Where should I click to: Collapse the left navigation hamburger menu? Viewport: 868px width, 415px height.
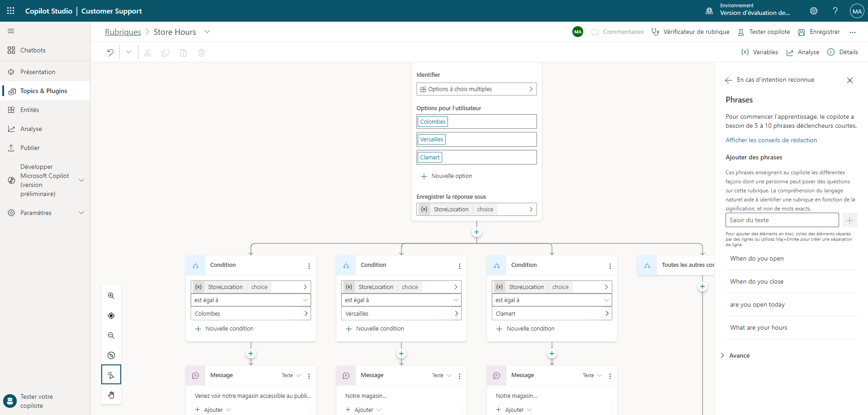coord(11,31)
